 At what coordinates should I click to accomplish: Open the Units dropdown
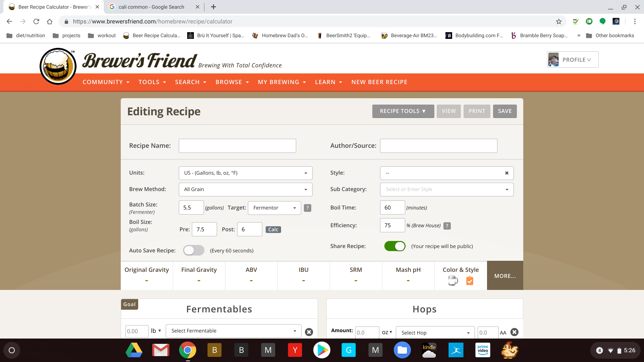(246, 173)
